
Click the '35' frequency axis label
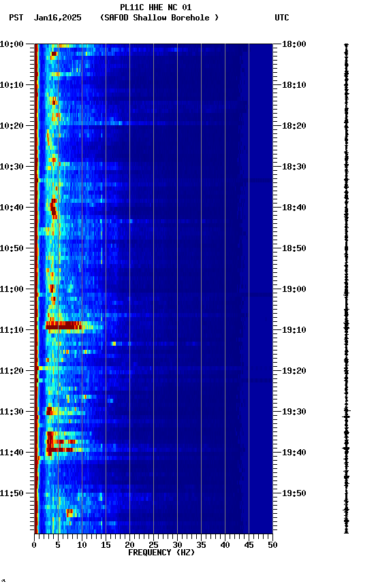click(x=201, y=545)
